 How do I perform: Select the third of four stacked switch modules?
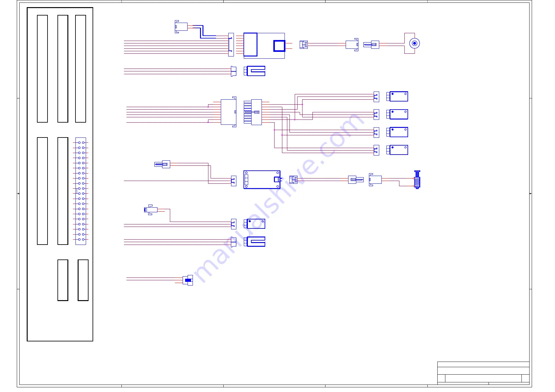click(x=397, y=132)
